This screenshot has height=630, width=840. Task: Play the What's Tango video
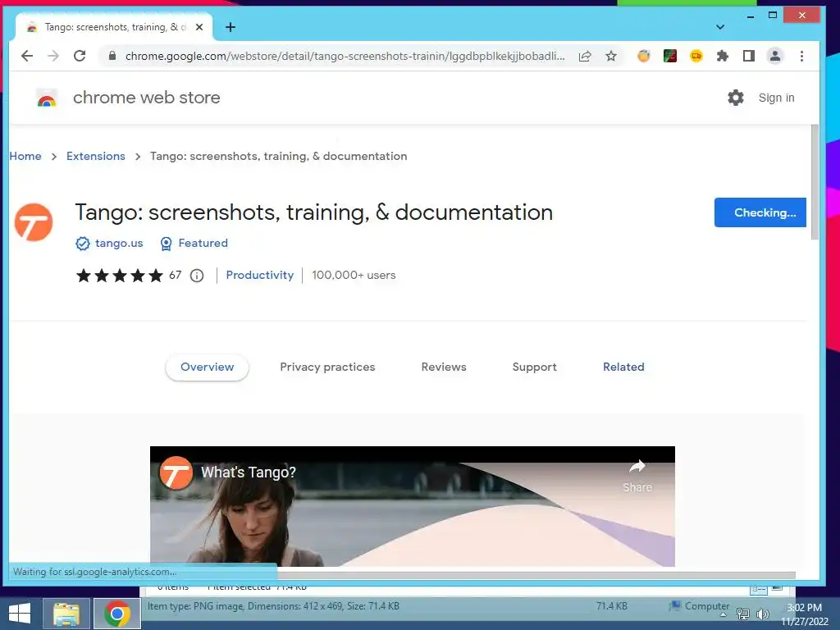coord(412,506)
